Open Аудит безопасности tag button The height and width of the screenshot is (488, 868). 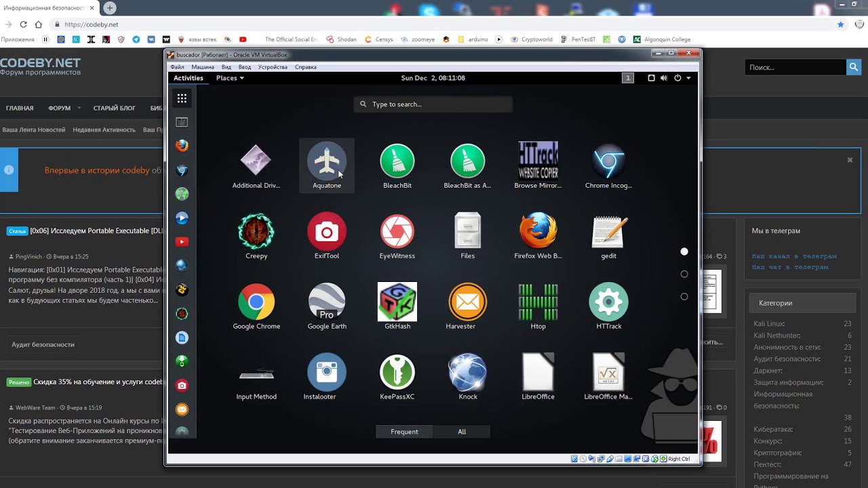point(43,344)
